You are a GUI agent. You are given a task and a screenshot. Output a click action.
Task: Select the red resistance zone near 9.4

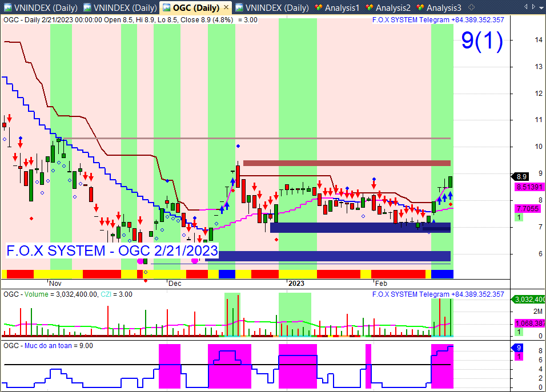(347, 163)
